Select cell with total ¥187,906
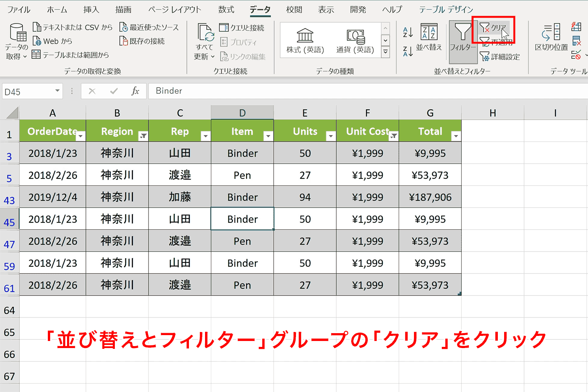 point(430,197)
